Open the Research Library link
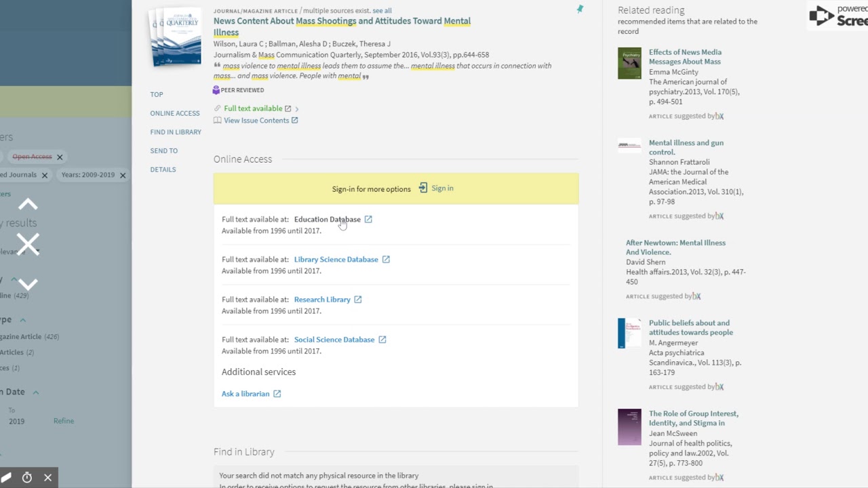Image resolution: width=868 pixels, height=488 pixels. tap(322, 300)
